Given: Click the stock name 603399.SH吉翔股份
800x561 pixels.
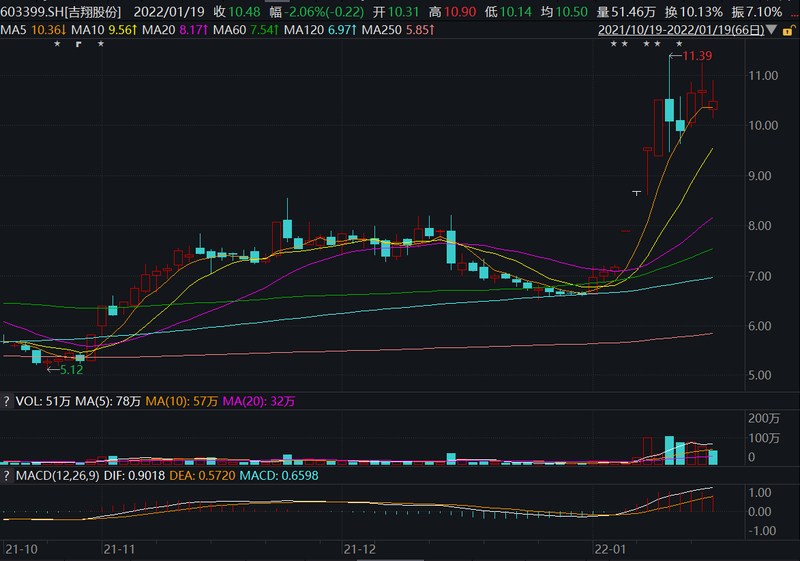Looking at the screenshot, I should click(x=61, y=12).
